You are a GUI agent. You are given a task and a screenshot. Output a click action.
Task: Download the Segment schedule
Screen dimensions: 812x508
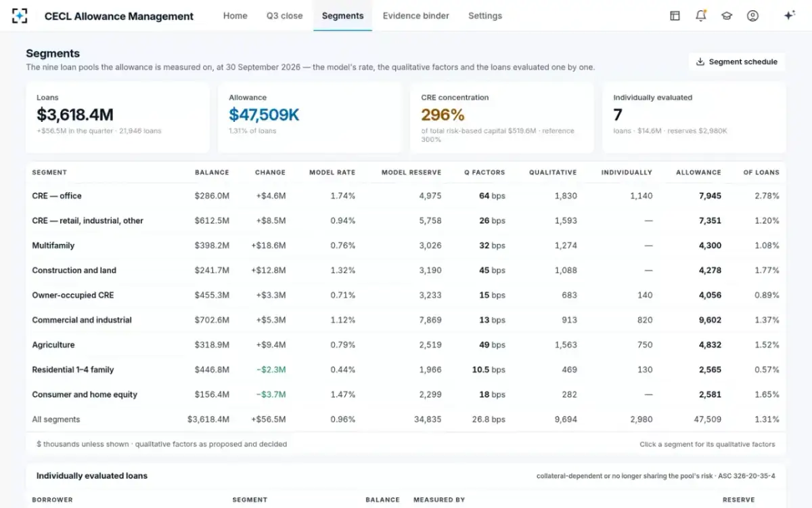[737, 62]
